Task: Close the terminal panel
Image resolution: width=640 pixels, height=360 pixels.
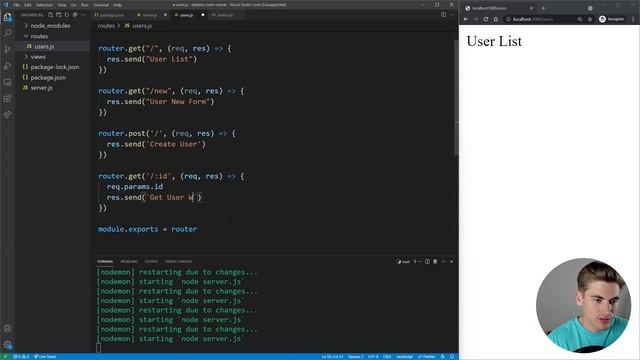Action: [x=451, y=261]
